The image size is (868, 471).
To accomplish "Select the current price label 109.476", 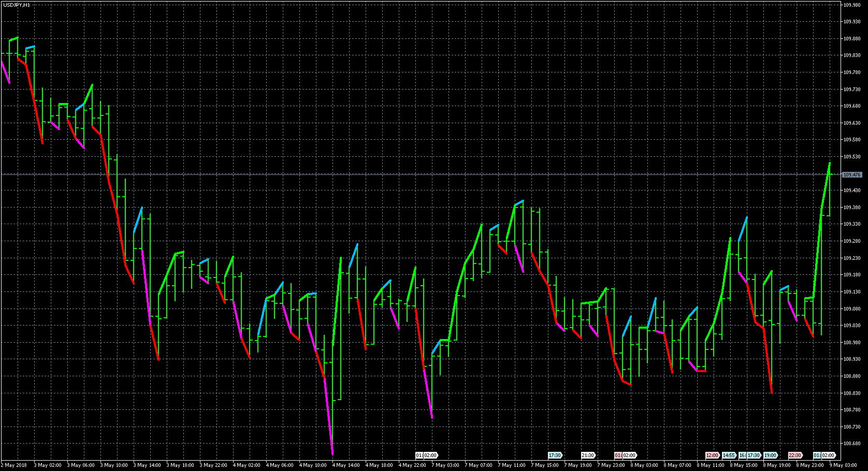I will click(852, 175).
